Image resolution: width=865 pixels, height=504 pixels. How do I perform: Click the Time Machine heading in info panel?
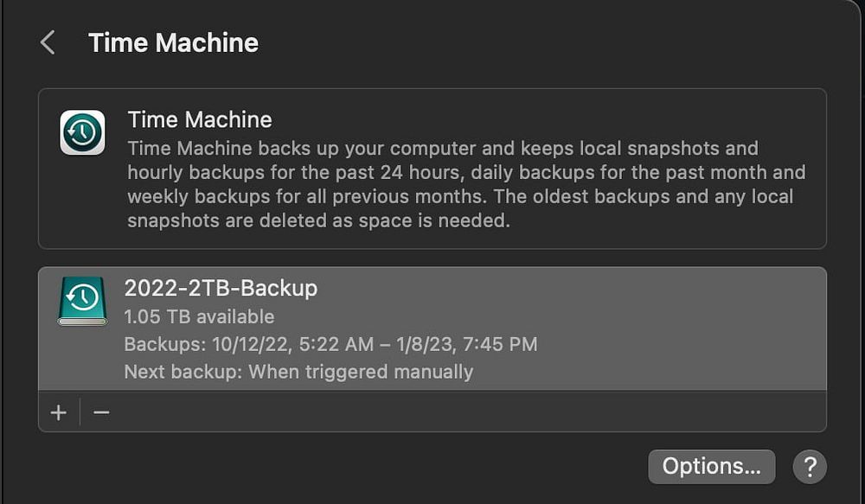click(200, 119)
